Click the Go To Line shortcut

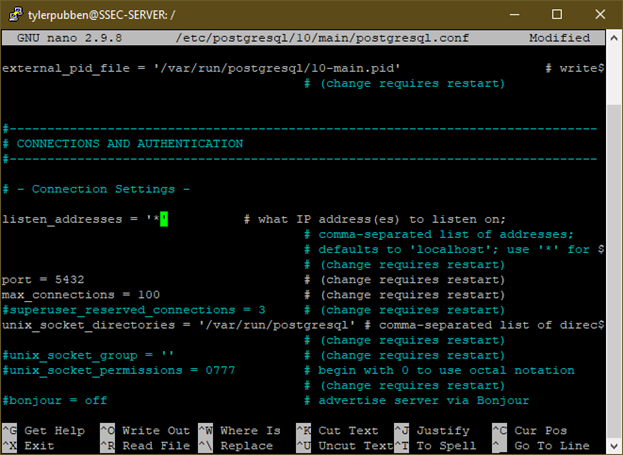542,446
